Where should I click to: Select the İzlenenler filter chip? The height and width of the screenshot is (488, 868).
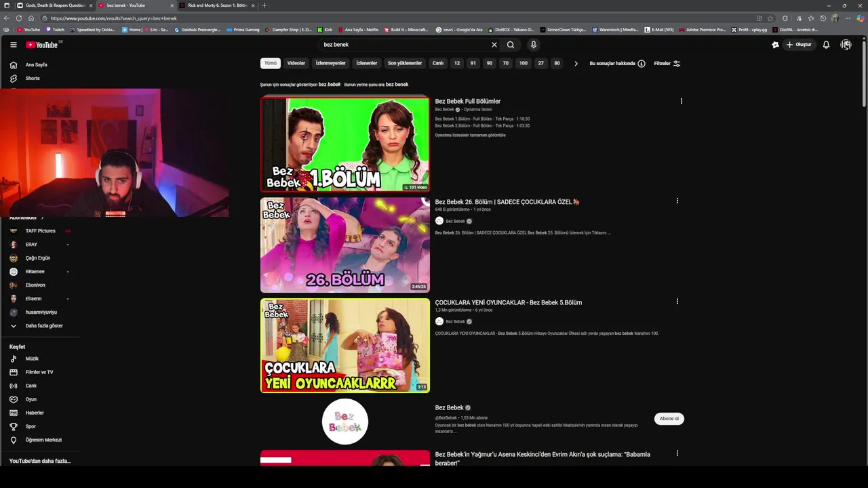pyautogui.click(x=367, y=63)
